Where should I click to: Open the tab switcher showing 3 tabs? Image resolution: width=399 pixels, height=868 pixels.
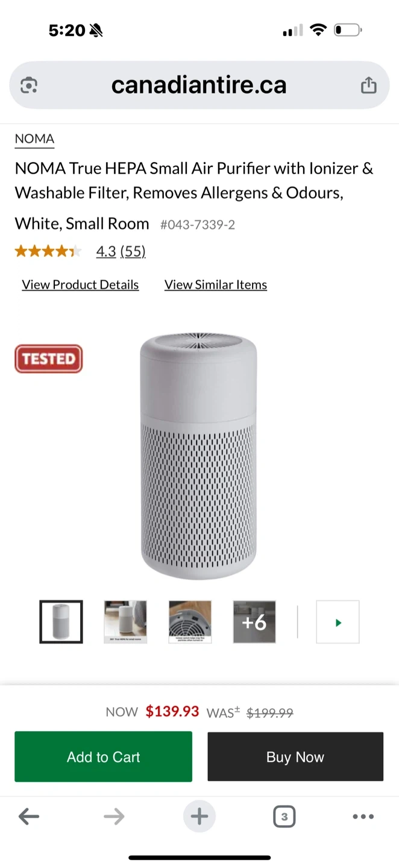coord(284,817)
